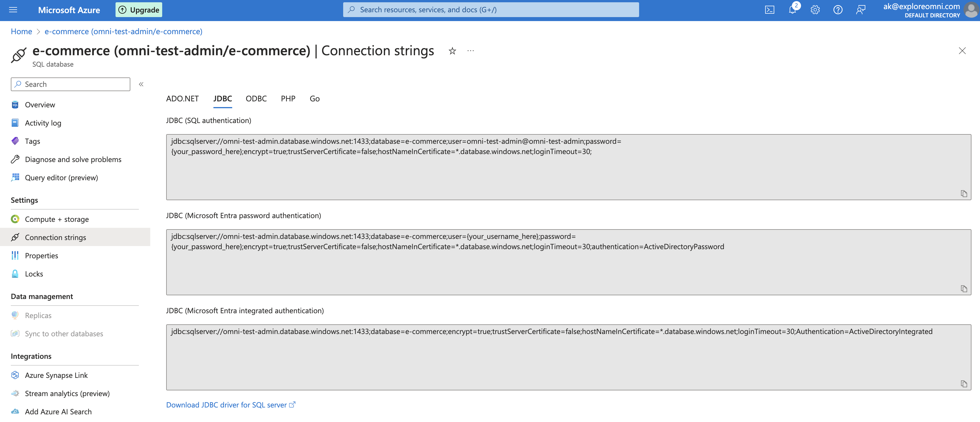Open the Locks settings

tap(34, 273)
